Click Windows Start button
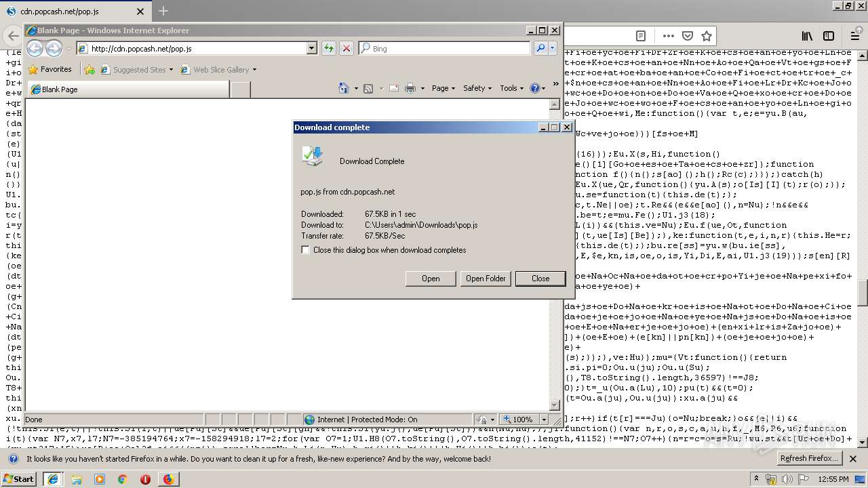Viewport: 868px width, 488px height. point(19,479)
